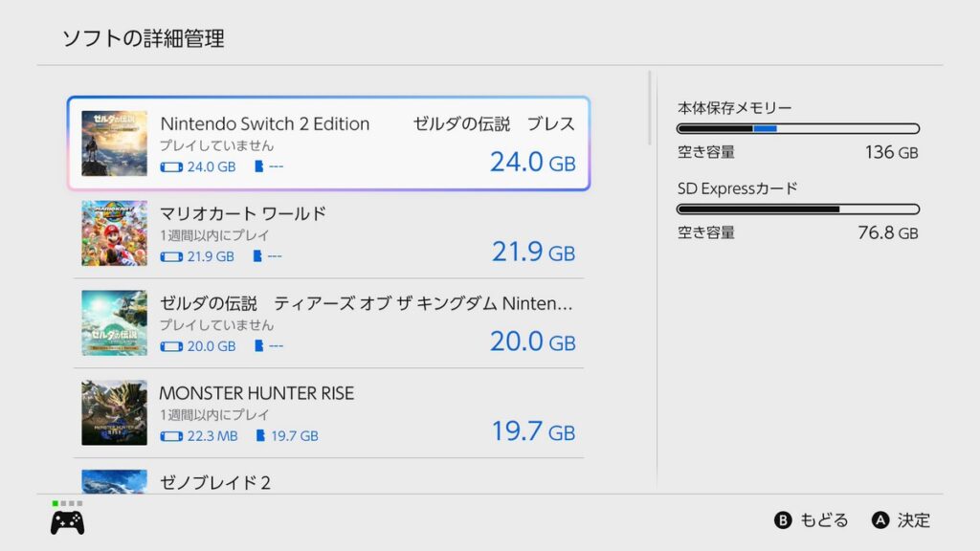This screenshot has width=980, height=551.
Task: Click the もどる back button label
Action: pyautogui.click(x=824, y=520)
